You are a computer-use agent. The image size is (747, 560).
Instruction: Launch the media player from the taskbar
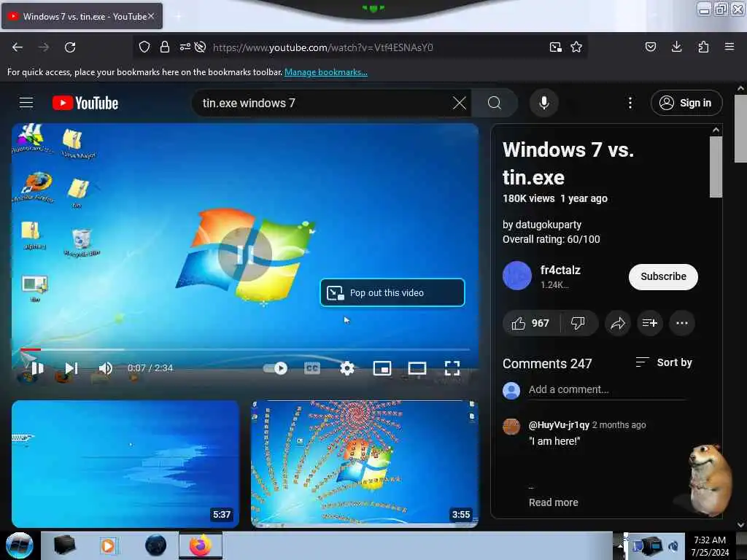coord(108,545)
